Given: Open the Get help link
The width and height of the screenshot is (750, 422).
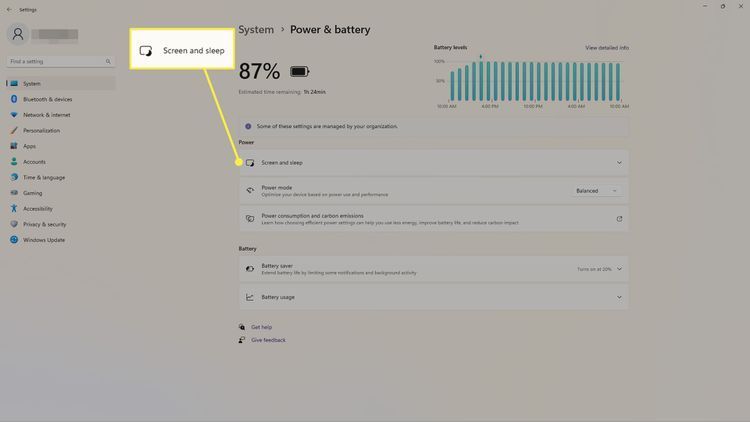Looking at the screenshot, I should 261,327.
